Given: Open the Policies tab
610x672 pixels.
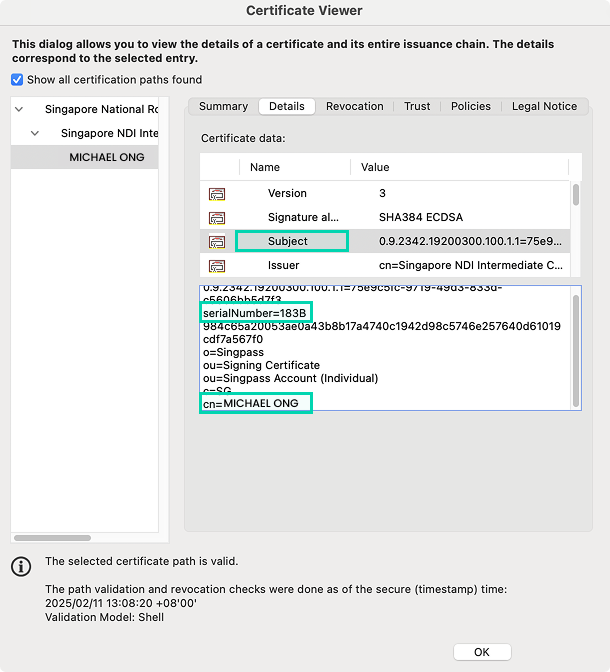Looking at the screenshot, I should 470,106.
